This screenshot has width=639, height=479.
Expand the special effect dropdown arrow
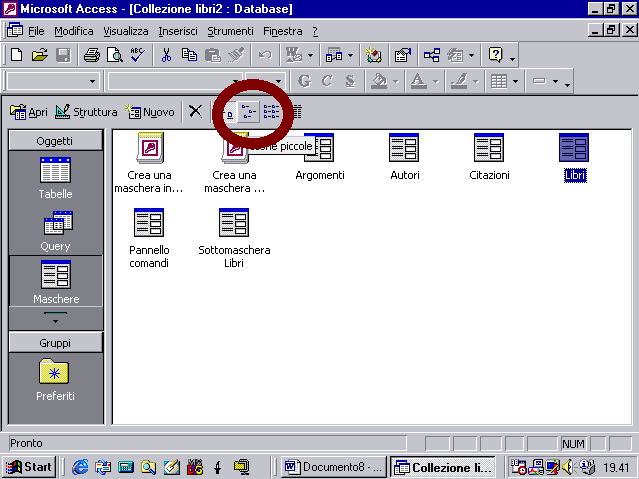pos(555,82)
